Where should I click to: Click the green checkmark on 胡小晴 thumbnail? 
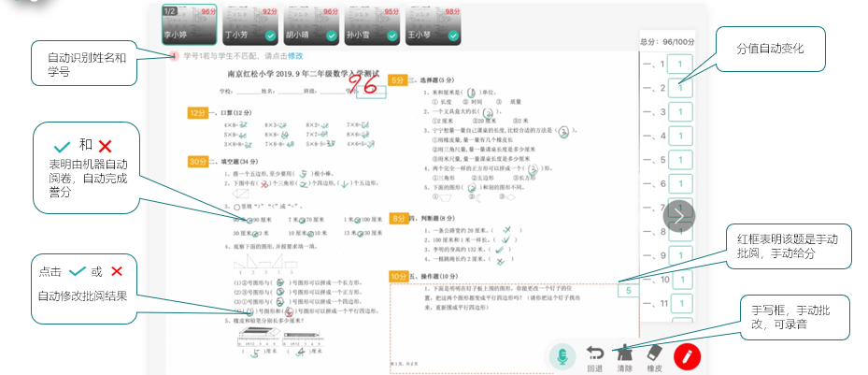coord(332,36)
